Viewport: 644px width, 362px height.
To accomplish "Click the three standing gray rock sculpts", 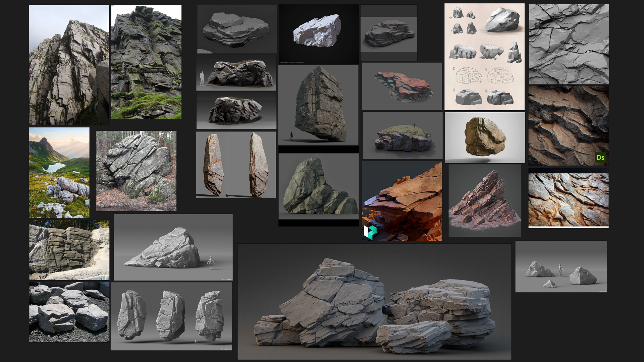I will tap(171, 316).
